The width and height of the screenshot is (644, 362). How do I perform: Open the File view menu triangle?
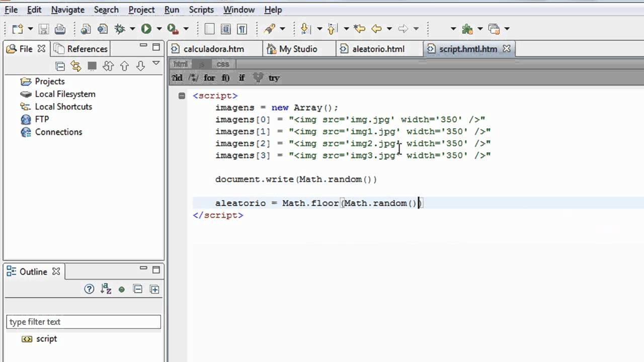coord(156,63)
